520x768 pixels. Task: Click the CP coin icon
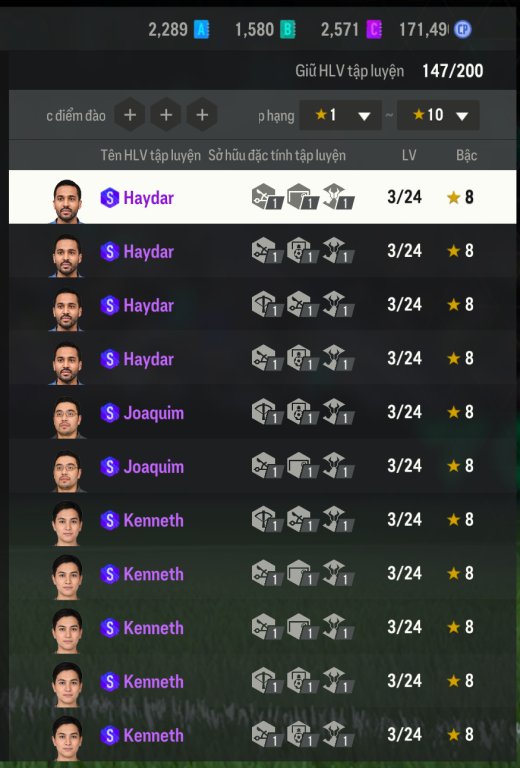462,29
